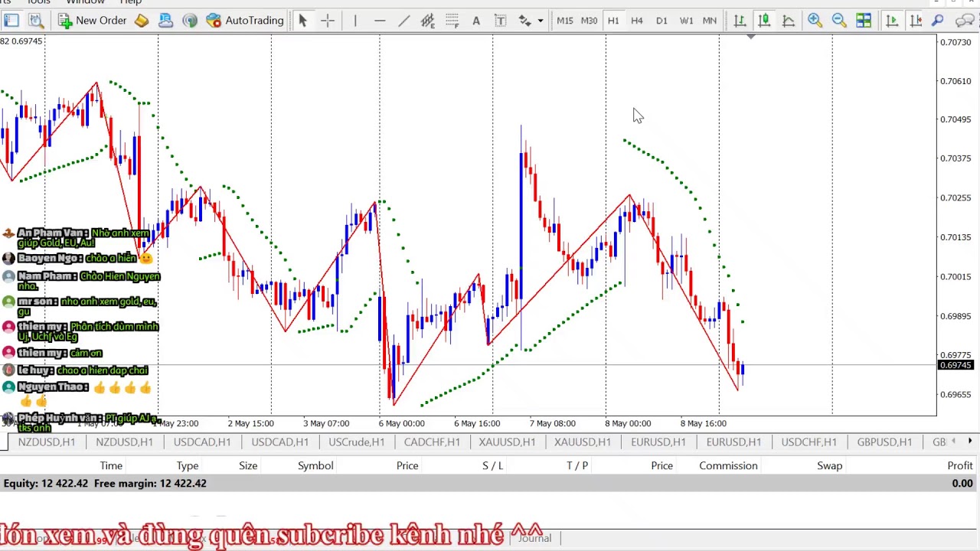Switch to line chart display

click(x=788, y=21)
